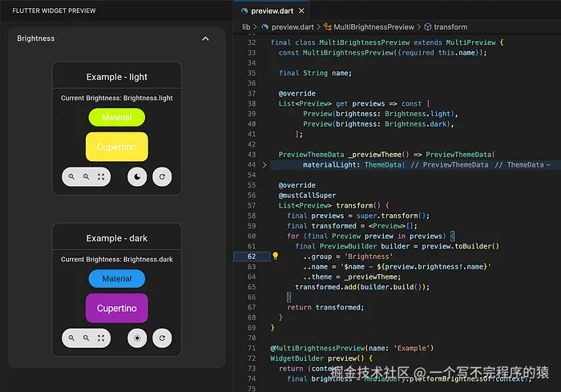Click the lime green Material button
Viewport: 561px width, 392px height.
click(x=116, y=117)
